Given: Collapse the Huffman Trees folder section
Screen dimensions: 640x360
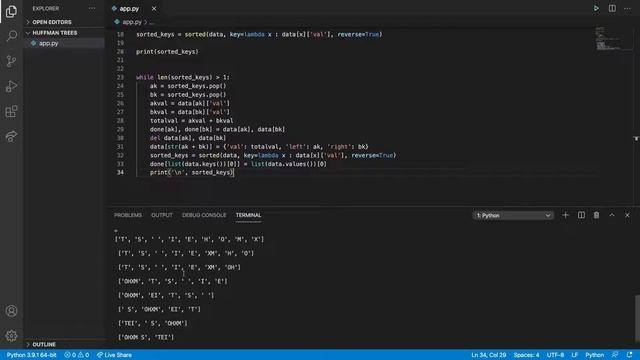Looking at the screenshot, I should pyautogui.click(x=55, y=33).
